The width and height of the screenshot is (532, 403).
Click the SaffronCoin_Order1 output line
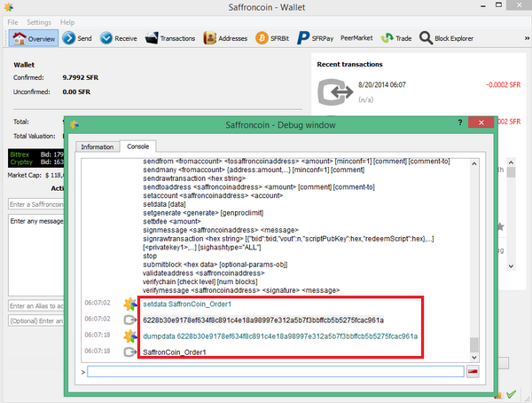(175, 352)
